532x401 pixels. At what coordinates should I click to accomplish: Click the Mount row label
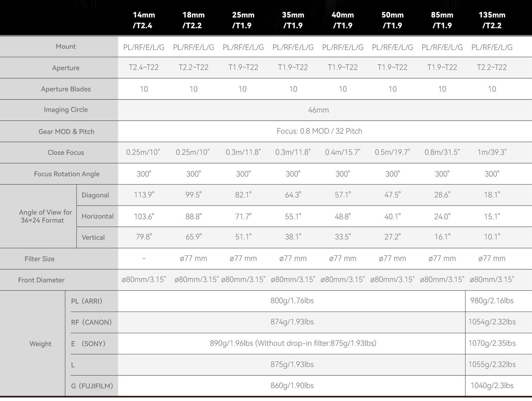coord(66,47)
